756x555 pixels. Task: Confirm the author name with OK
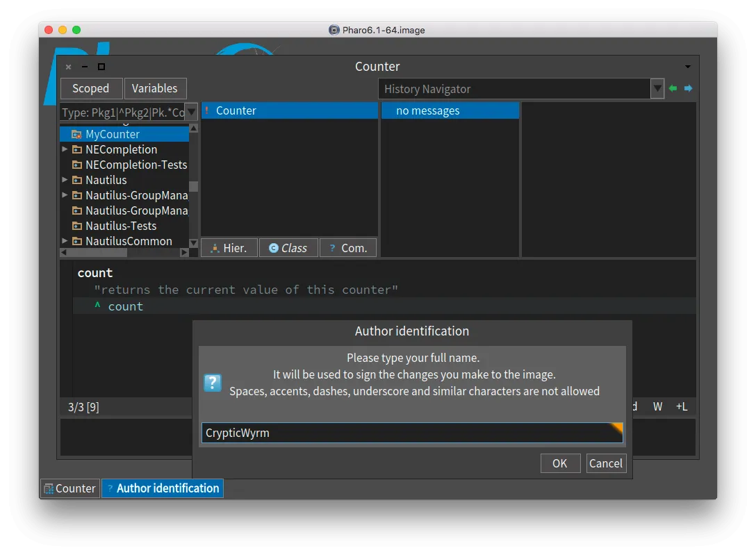pos(560,463)
